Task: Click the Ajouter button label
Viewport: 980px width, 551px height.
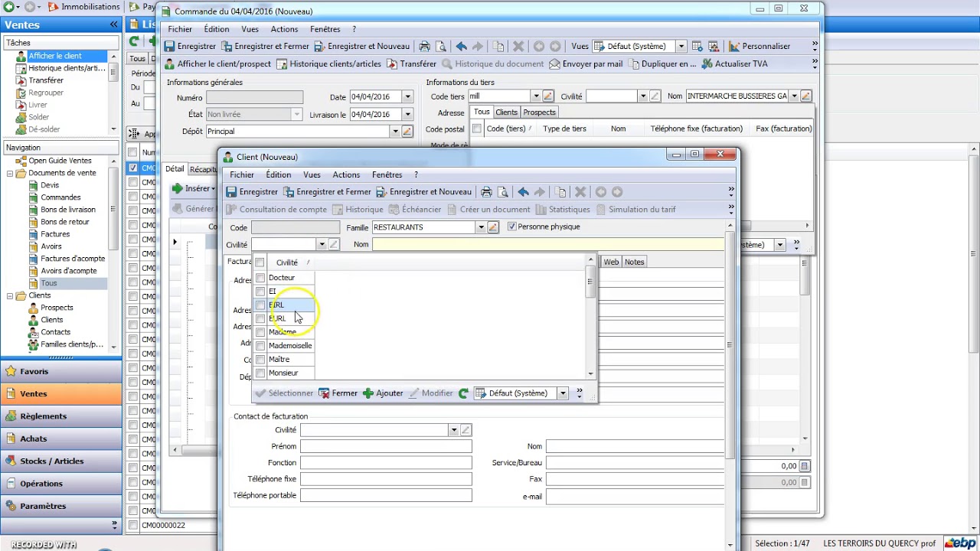Action: [x=390, y=393]
